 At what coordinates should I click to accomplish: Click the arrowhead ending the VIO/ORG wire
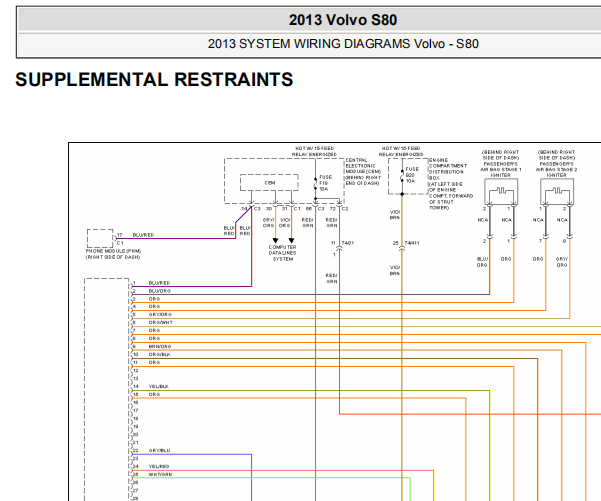pyautogui.click(x=291, y=241)
